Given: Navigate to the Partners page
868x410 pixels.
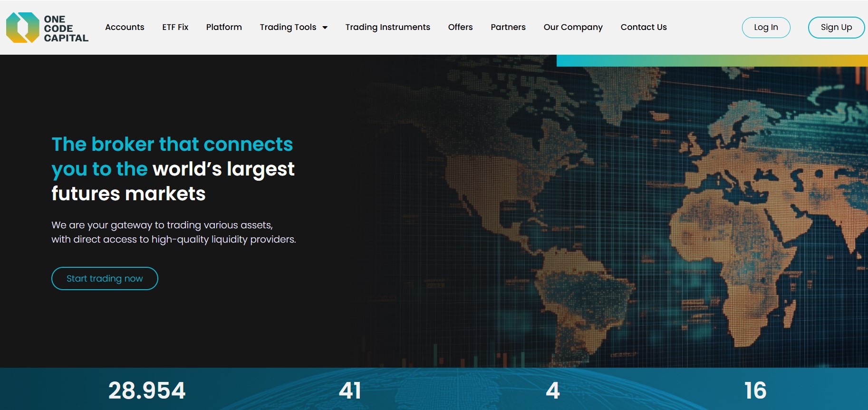Looking at the screenshot, I should click(x=508, y=27).
